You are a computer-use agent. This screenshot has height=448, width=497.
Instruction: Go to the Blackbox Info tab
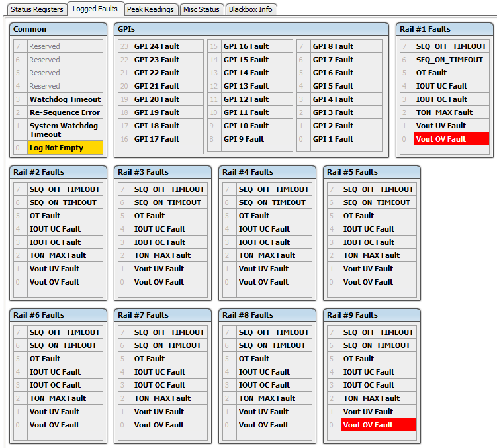[x=250, y=9]
